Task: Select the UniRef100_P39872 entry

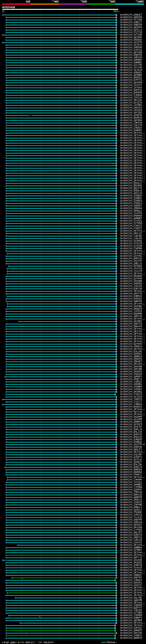Action: [131, 228]
